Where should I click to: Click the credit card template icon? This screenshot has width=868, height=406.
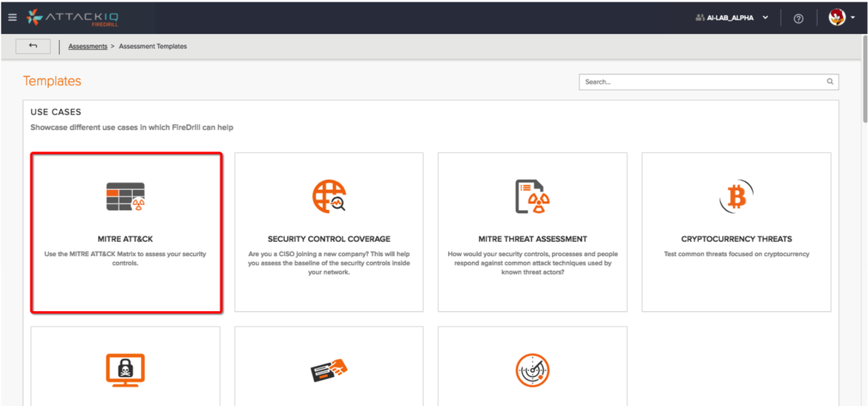point(329,370)
